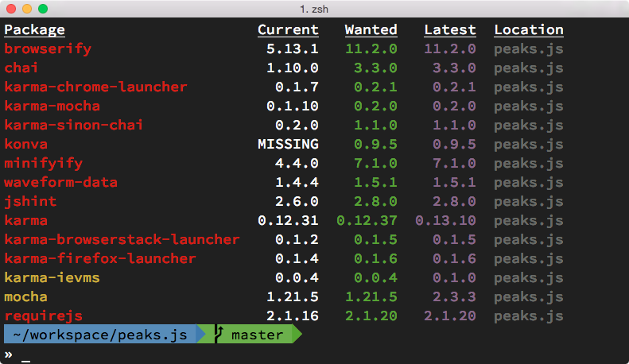The image size is (629, 364).
Task: Click the yellow karma-ievms package name
Action: tap(52, 277)
